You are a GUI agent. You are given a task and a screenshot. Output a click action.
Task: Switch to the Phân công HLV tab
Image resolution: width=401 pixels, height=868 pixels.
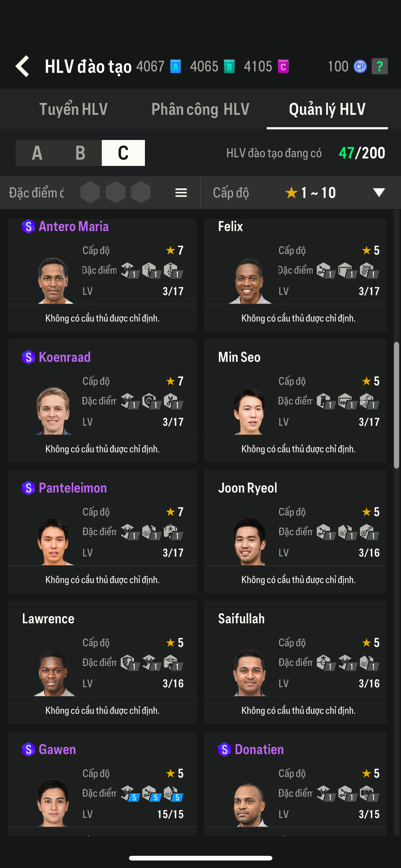(200, 109)
